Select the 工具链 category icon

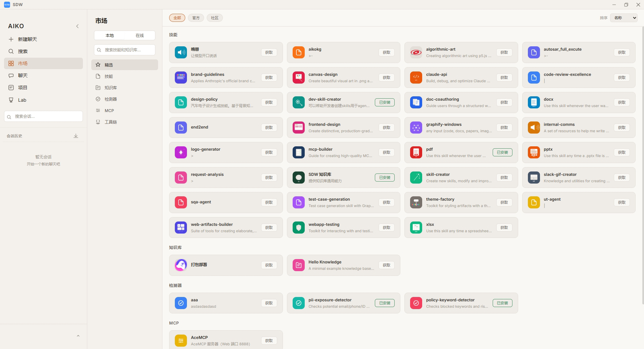98,122
